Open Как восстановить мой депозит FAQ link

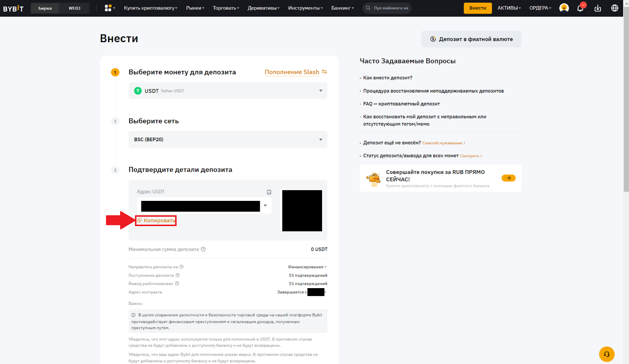pos(425,120)
